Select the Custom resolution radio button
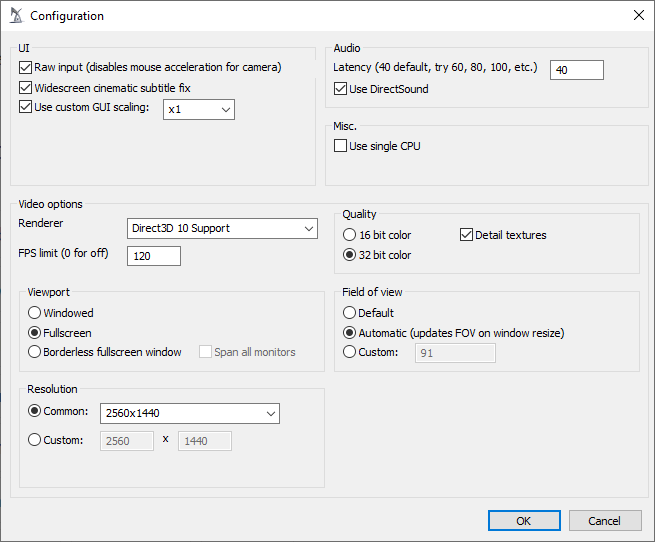This screenshot has height=542, width=655. (34, 440)
